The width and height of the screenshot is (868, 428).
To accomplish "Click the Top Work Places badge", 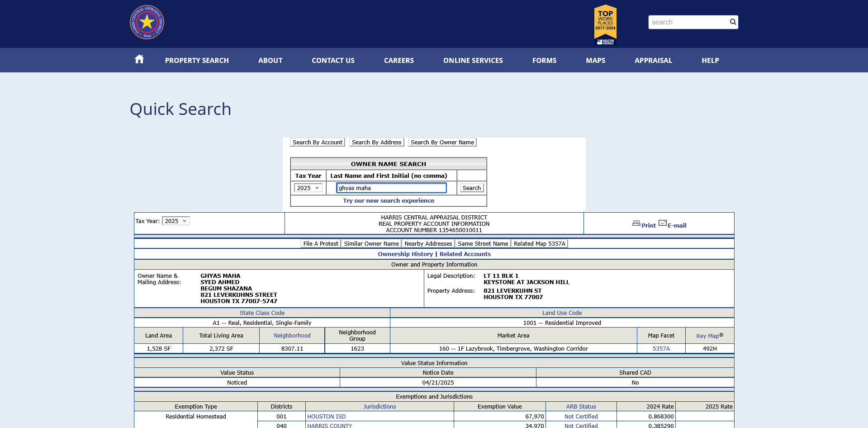I will (x=605, y=25).
